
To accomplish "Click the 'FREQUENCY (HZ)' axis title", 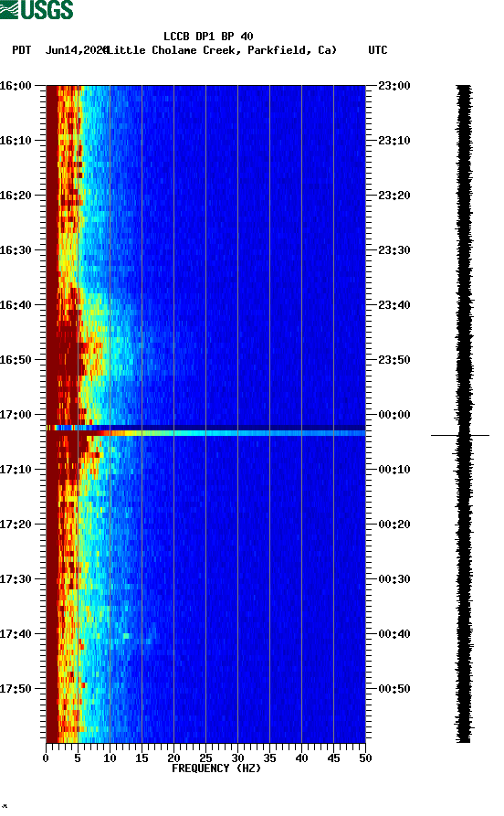I will (x=216, y=768).
